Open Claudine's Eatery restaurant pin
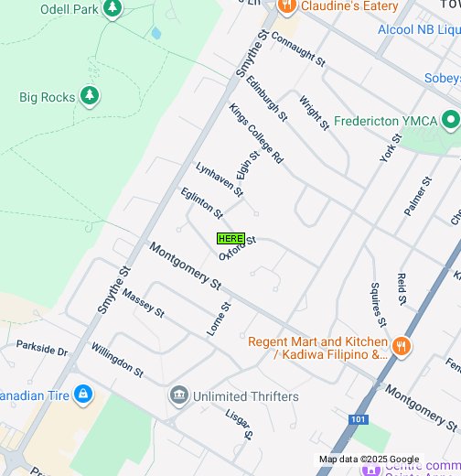This screenshot has height=476, width=461. (x=286, y=6)
